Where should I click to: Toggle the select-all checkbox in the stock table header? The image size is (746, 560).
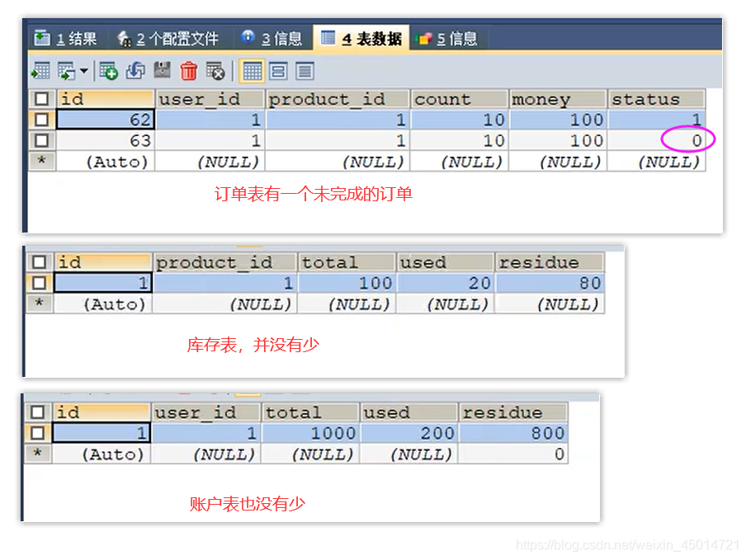coord(39,262)
